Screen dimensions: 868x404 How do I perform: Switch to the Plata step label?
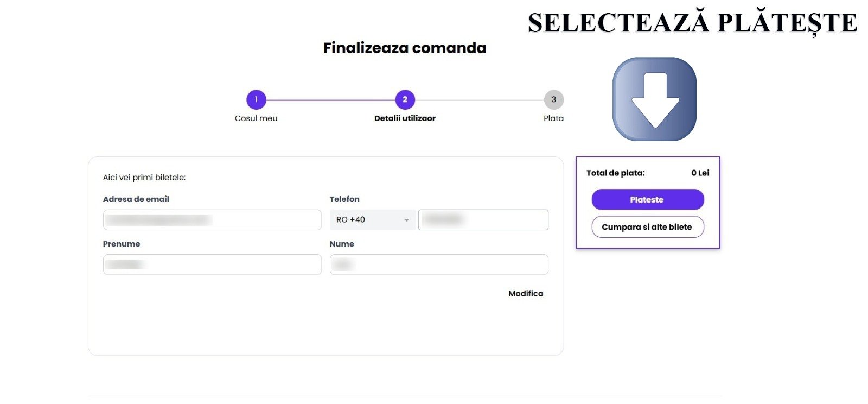point(554,118)
